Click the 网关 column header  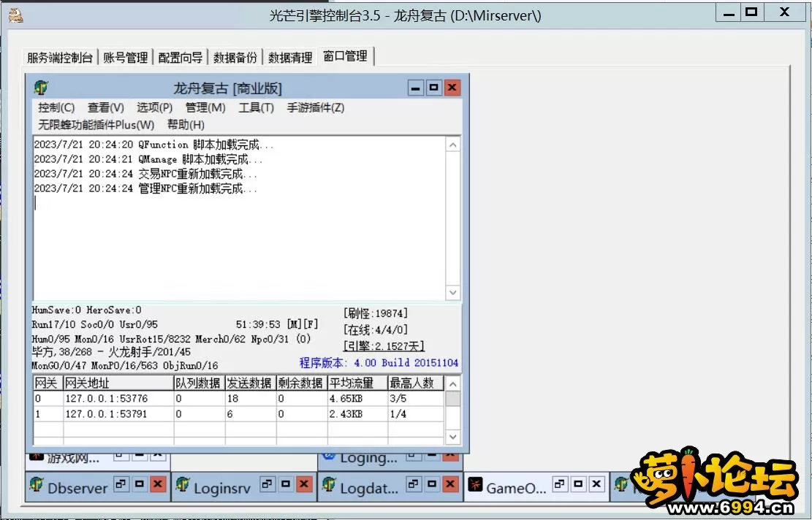pyautogui.click(x=48, y=383)
